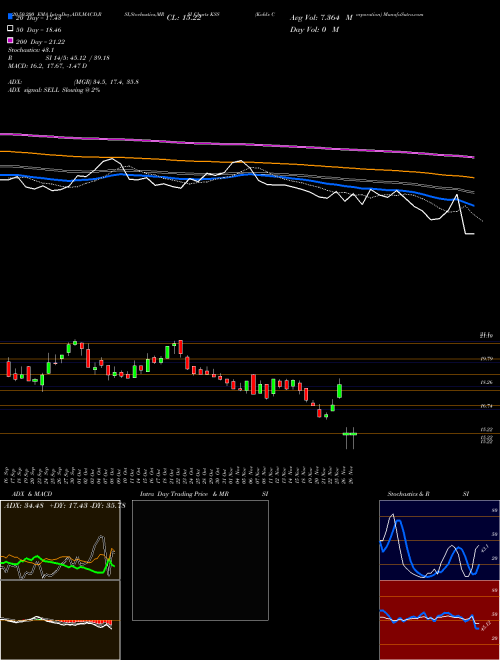Screen dimensions: 500x660
Task: Open the MACD histogram mini chart
Action: pyautogui.click(x=60, y=620)
